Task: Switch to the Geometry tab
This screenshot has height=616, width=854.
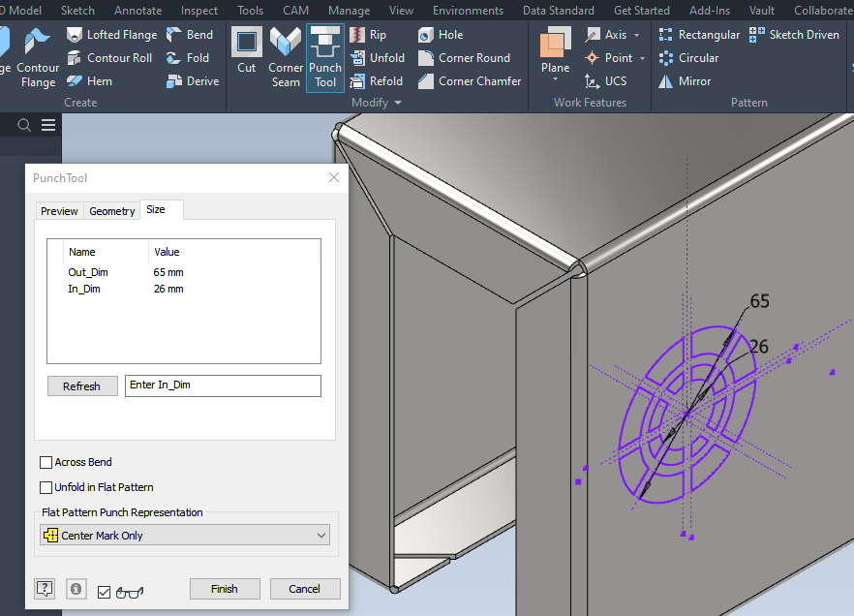Action: (x=111, y=210)
